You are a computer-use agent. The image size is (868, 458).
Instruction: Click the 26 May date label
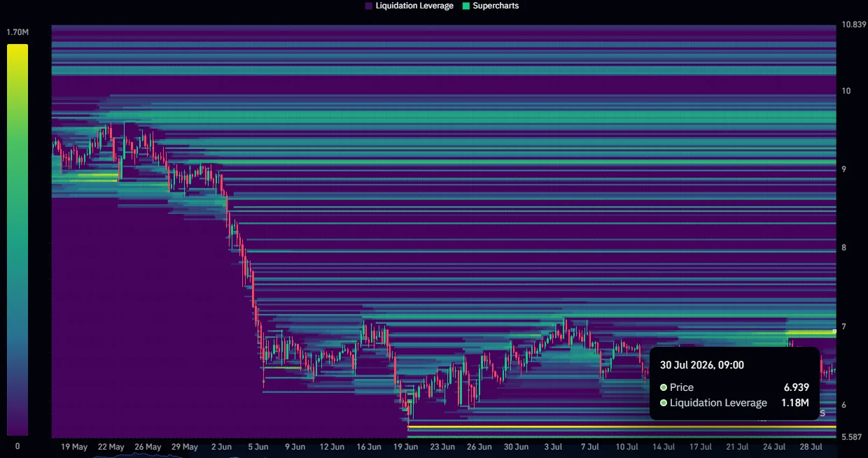click(x=148, y=446)
